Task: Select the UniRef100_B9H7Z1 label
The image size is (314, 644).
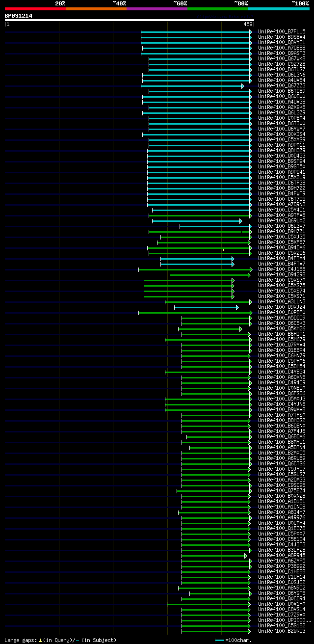Action: point(282,231)
